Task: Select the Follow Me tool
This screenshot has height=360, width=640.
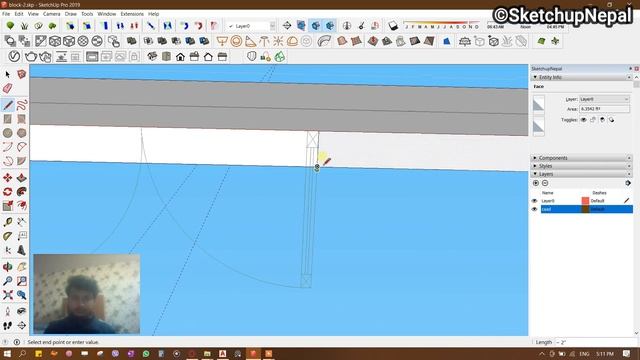Action: tap(22, 191)
